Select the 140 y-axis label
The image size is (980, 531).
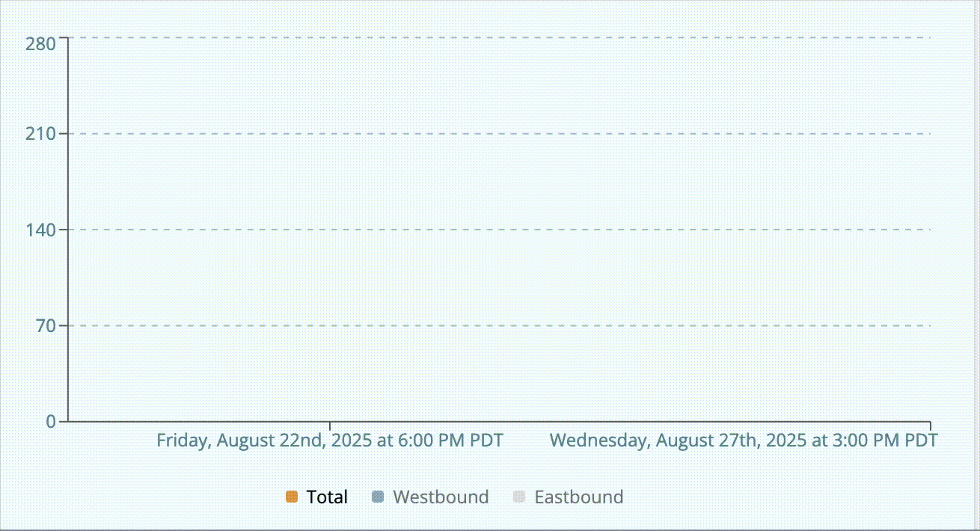pyautogui.click(x=40, y=230)
